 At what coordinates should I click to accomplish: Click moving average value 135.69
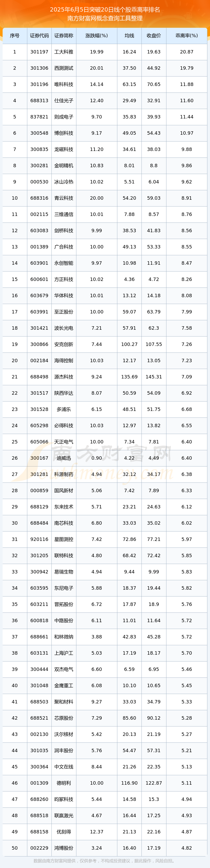point(129,377)
